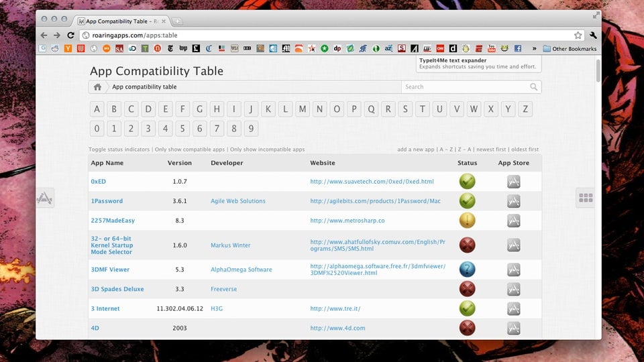Filter apps by letter Z
644x362 pixels.
[525, 109]
